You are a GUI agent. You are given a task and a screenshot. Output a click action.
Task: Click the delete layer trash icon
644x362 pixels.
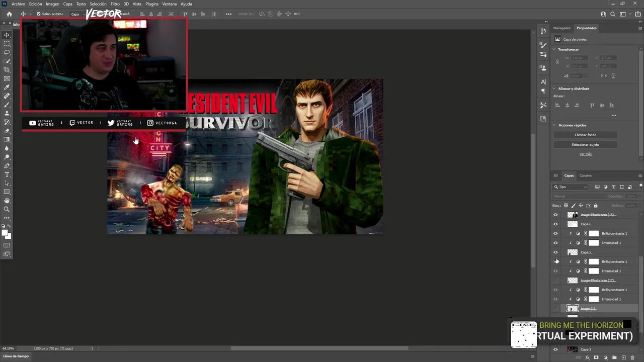(632, 357)
